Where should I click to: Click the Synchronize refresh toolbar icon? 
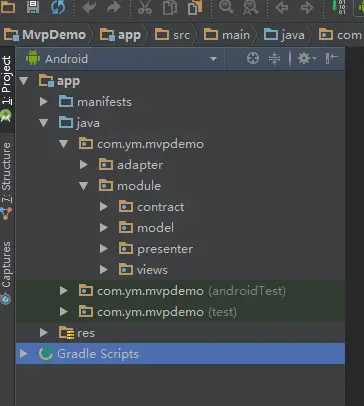click(57, 7)
